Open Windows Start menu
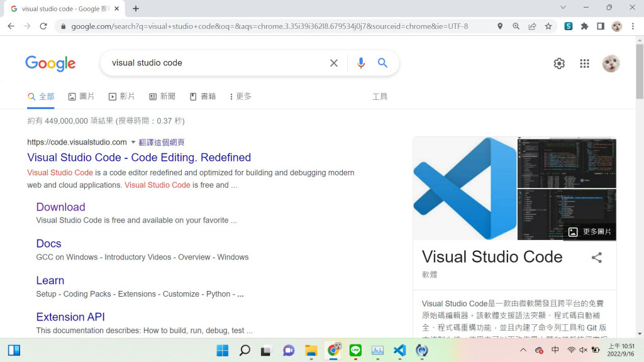 pyautogui.click(x=222, y=351)
